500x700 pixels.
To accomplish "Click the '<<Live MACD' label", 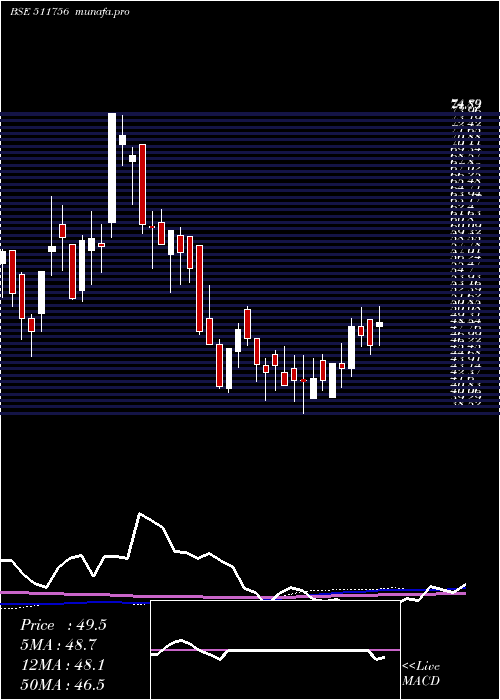I will tap(421, 674).
